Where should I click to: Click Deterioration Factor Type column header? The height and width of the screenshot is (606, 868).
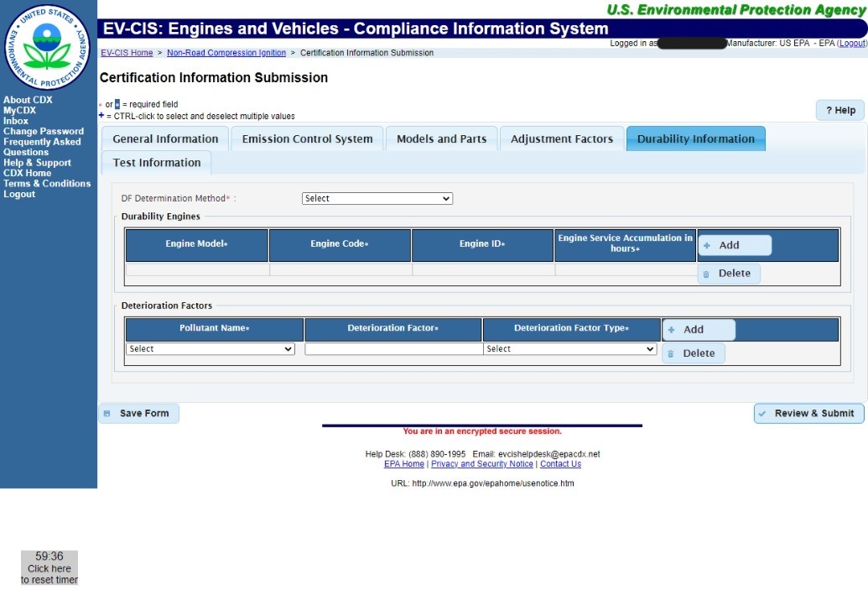tap(572, 330)
